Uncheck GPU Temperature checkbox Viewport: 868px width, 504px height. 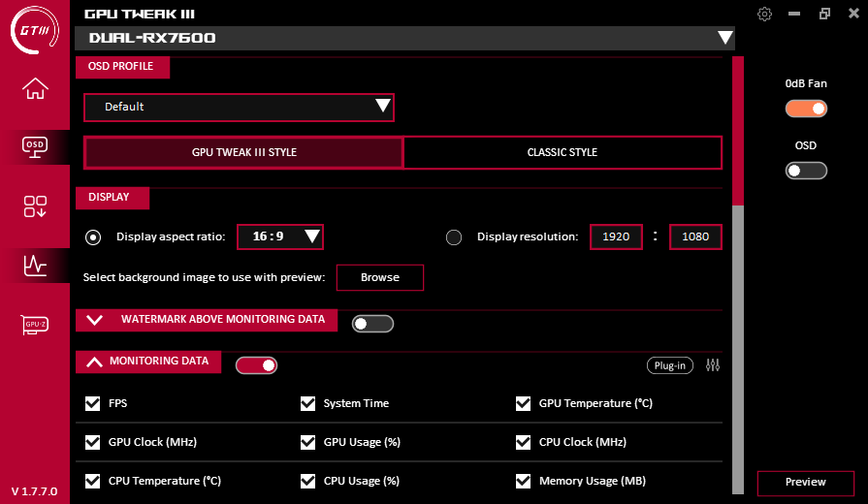point(523,403)
